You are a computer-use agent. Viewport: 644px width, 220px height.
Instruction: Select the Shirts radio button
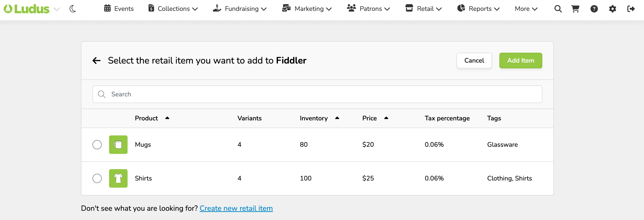coord(97,178)
